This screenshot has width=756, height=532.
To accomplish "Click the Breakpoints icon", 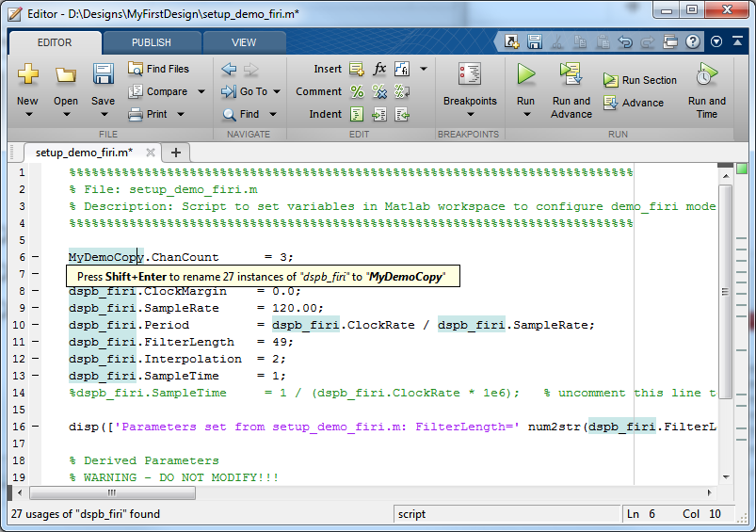I will click(x=469, y=73).
